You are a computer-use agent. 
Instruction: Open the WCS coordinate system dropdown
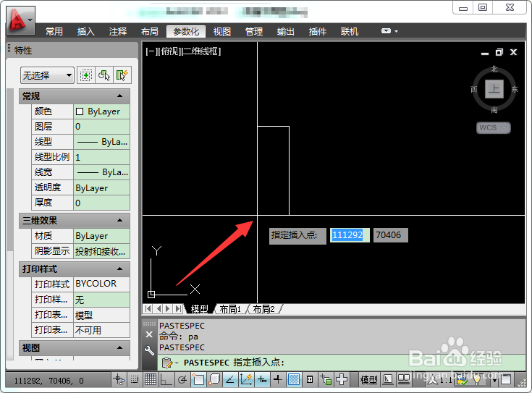[x=494, y=127]
